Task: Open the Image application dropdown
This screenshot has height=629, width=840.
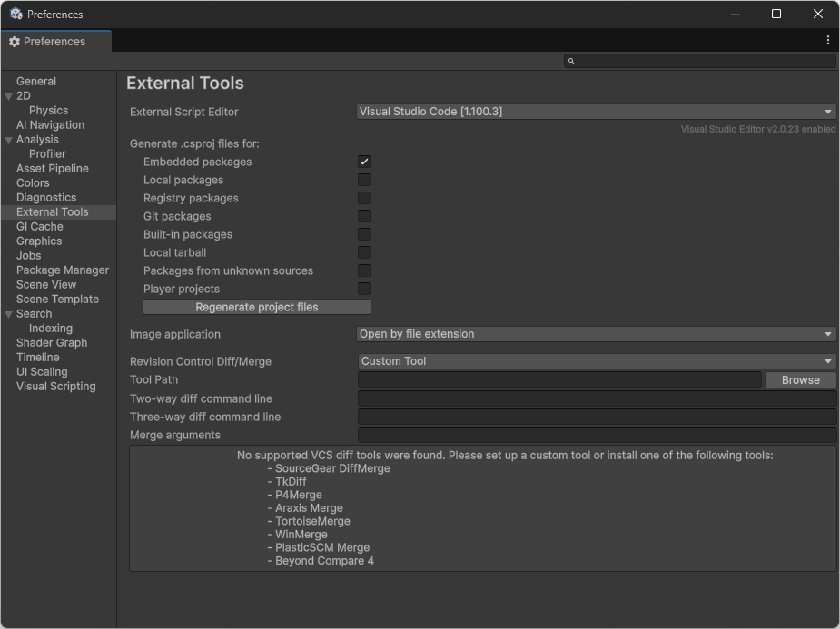Action: coord(597,333)
